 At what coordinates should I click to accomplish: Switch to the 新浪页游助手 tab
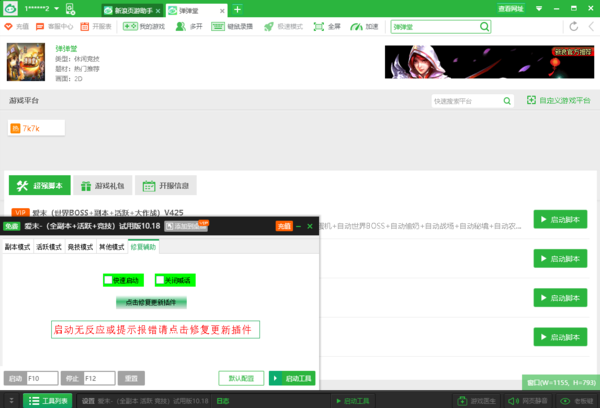click(133, 11)
